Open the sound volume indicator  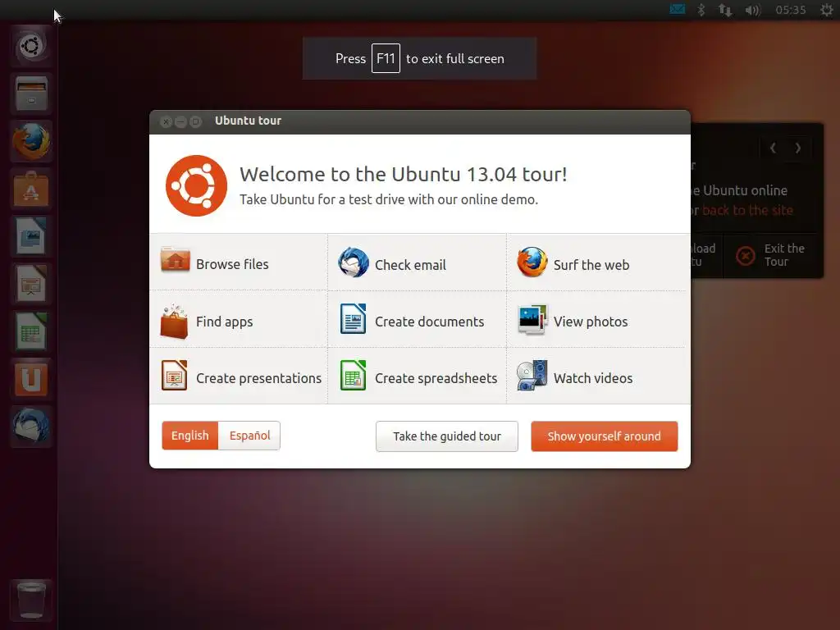[x=753, y=10]
